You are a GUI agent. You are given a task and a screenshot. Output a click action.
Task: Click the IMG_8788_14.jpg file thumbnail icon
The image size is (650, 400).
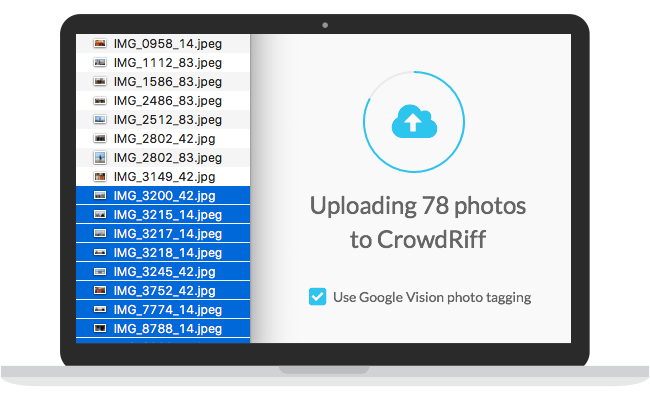99,329
